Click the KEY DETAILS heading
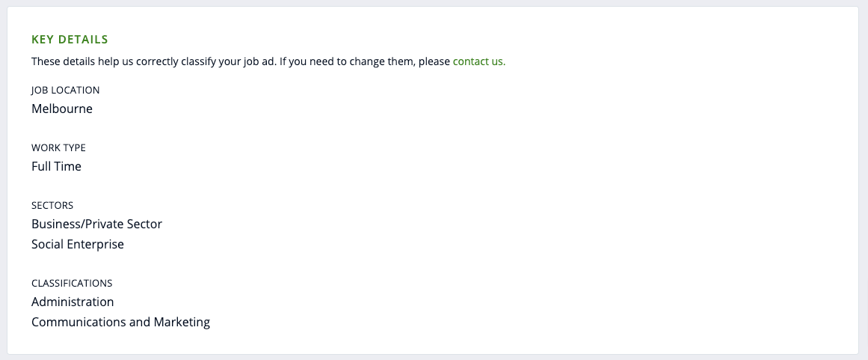 coord(70,39)
